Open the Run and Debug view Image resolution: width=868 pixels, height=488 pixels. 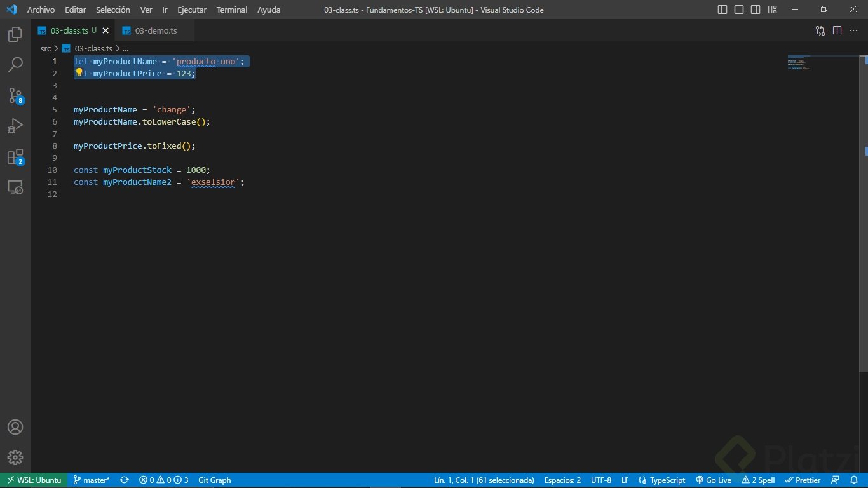point(15,126)
